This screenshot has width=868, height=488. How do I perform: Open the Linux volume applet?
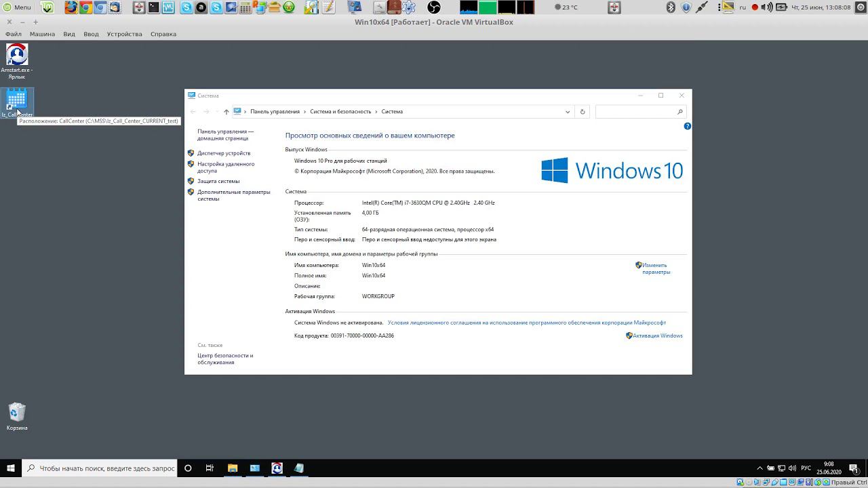[766, 7]
